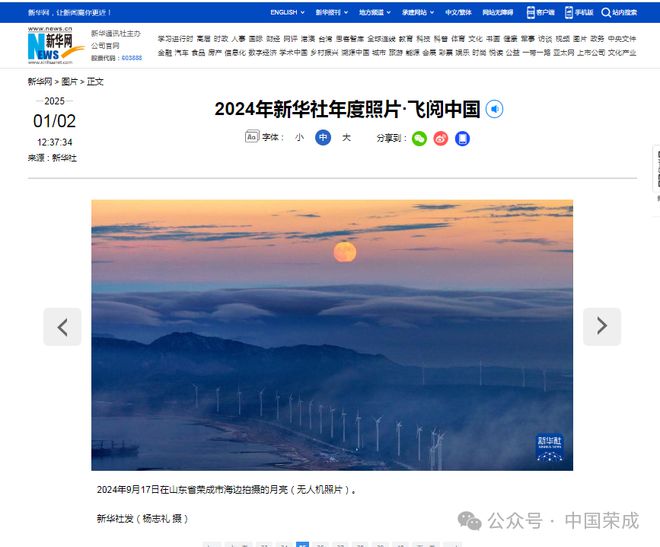The height and width of the screenshot is (547, 660).
Task: Click the moon over wind turbines photo
Action: [x=332, y=335]
